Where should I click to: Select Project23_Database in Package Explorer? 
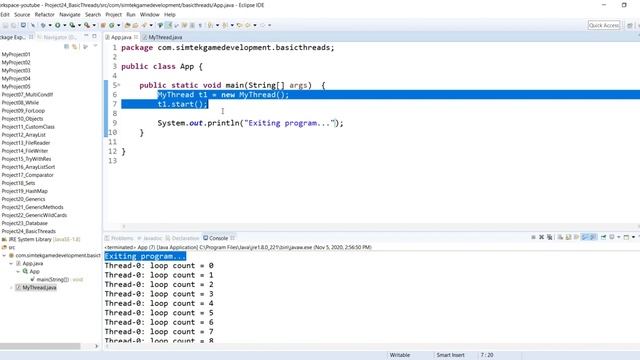24,223
